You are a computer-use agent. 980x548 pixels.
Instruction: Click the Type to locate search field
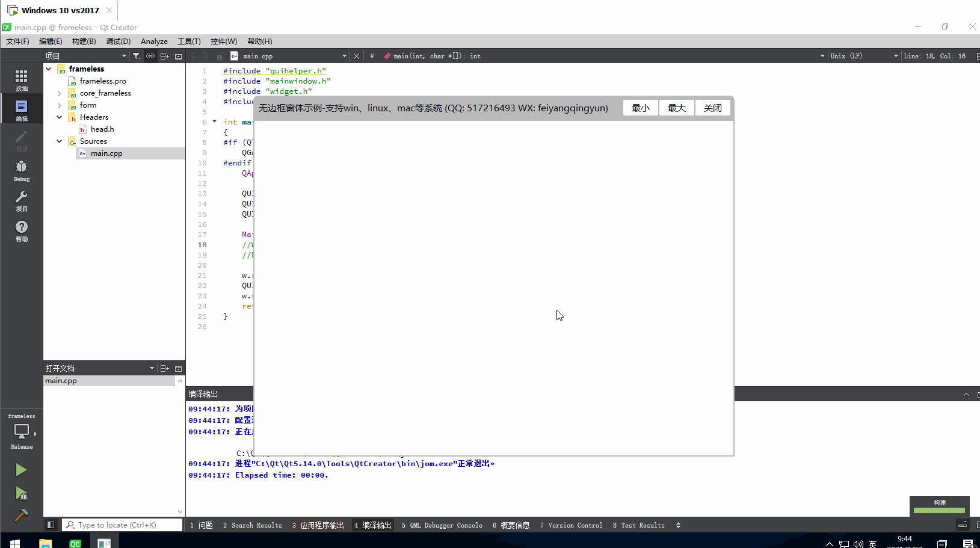point(122,525)
